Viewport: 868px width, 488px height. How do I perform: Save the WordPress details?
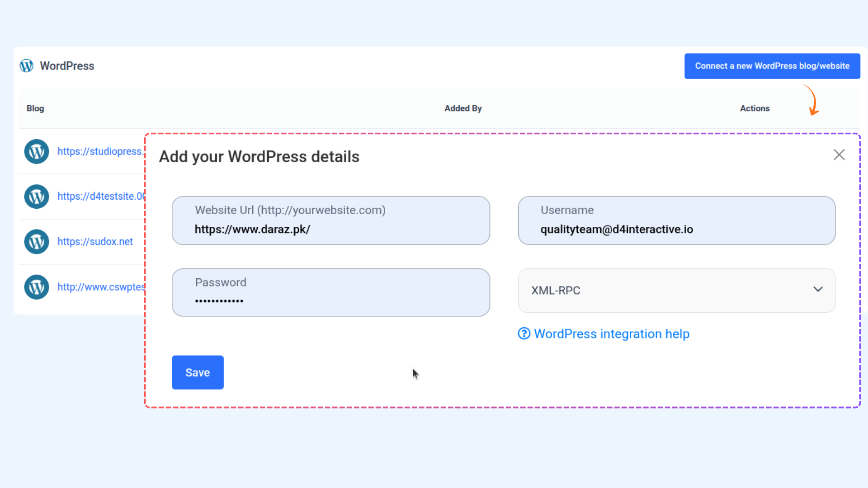click(198, 372)
